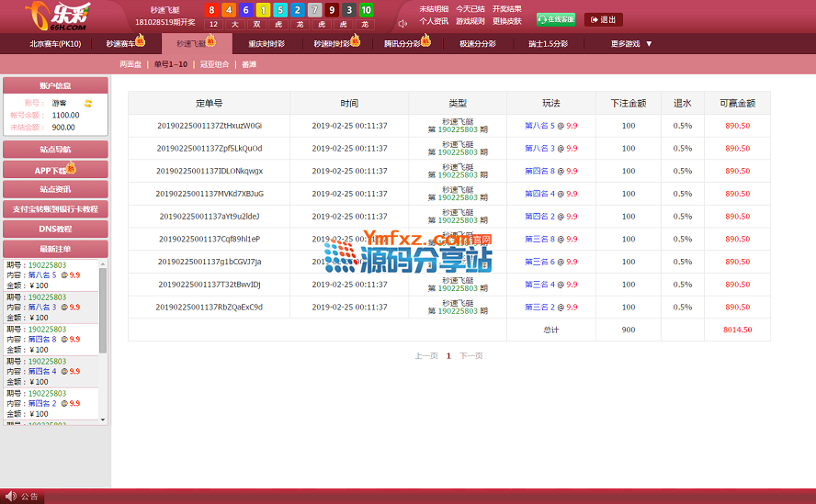Image resolution: width=816 pixels, height=504 pixels.
Task: Click the 站点导航 sidebar button
Action: 55,149
